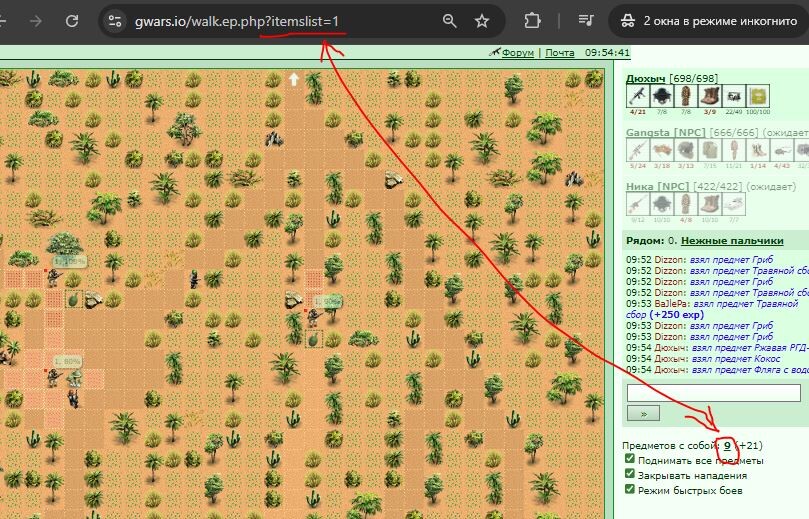
Task: Open Нежные пальчики link
Action: 732,240
